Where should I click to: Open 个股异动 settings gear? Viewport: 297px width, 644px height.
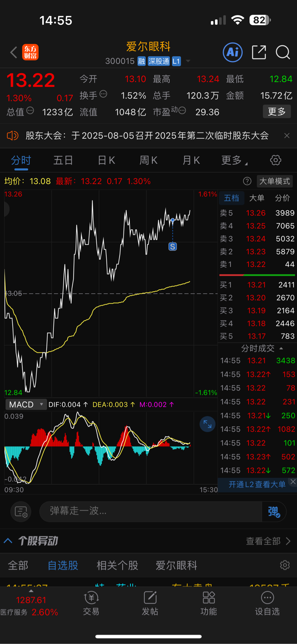pos(285,565)
